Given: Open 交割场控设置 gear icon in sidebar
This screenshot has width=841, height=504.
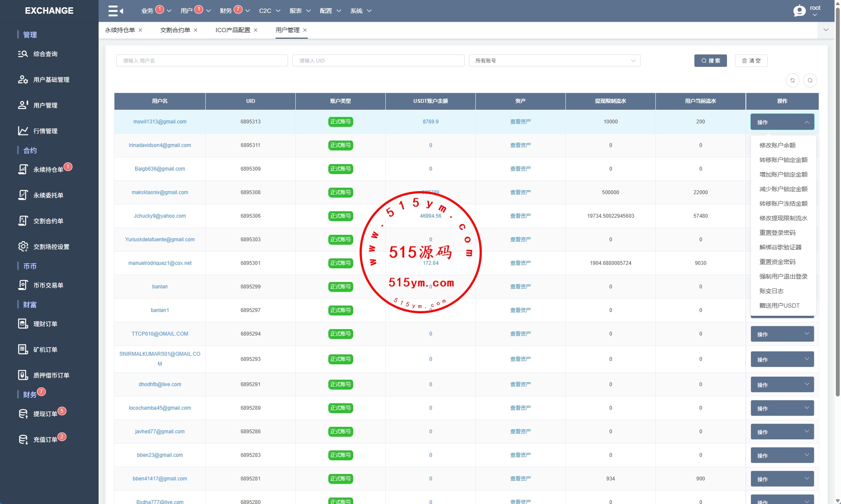Looking at the screenshot, I should click(23, 246).
